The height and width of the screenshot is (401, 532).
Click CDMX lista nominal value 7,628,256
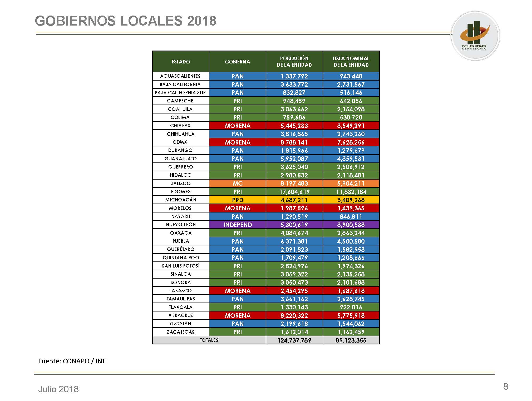click(351, 142)
